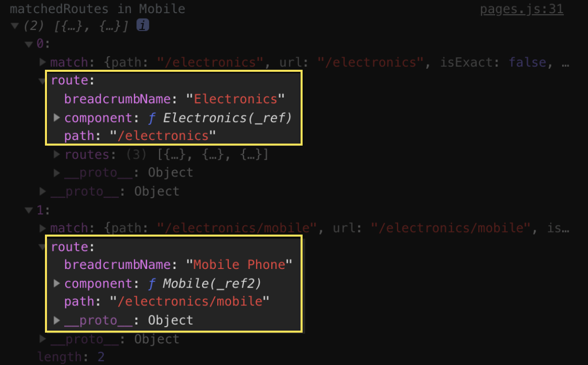Collapse the first route object

(x=42, y=80)
